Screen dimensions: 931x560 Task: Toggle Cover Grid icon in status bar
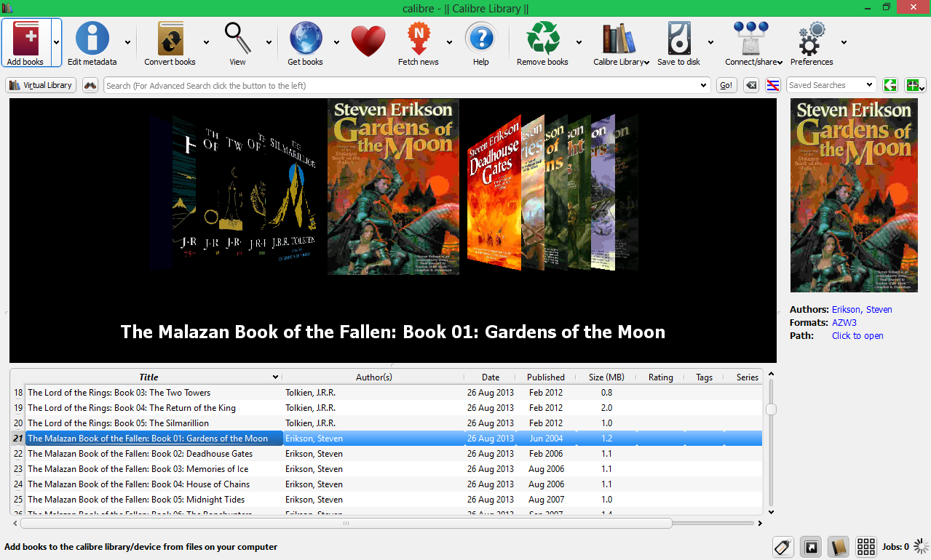(865, 547)
